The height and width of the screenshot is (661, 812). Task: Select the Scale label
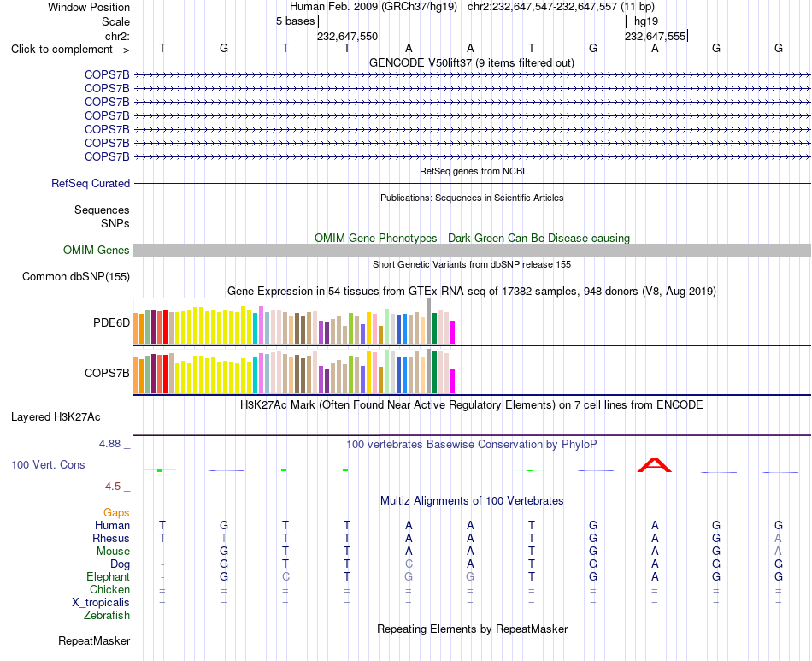click(115, 21)
